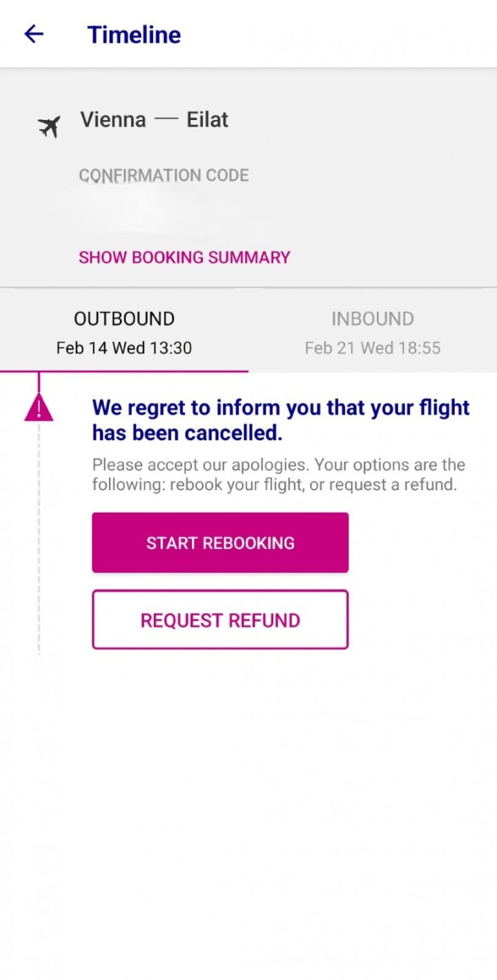Click the Feb 21 Wed 18:55 inbound date
The height and width of the screenshot is (980, 497).
tap(373, 348)
